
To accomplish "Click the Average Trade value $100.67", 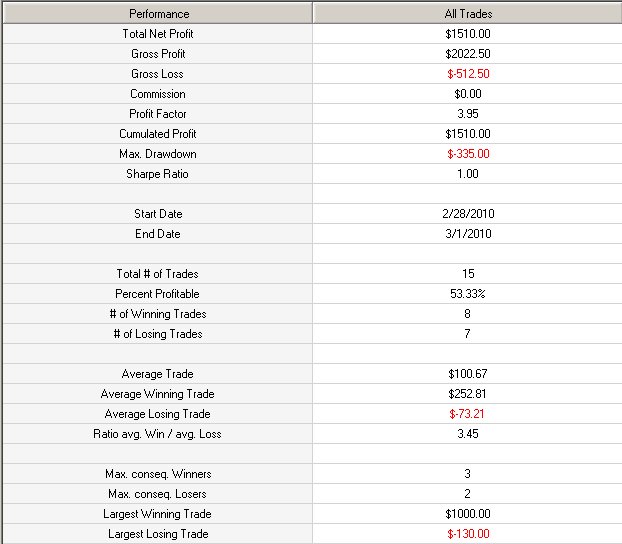I will 468,374.
